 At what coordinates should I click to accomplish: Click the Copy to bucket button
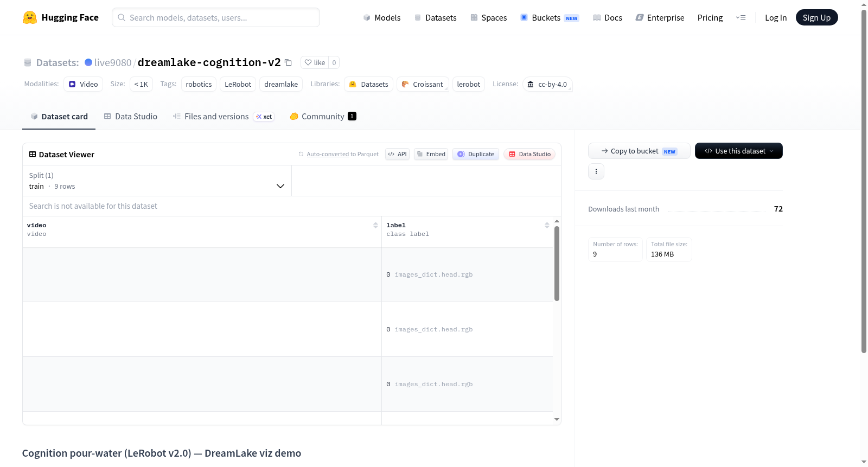(639, 151)
